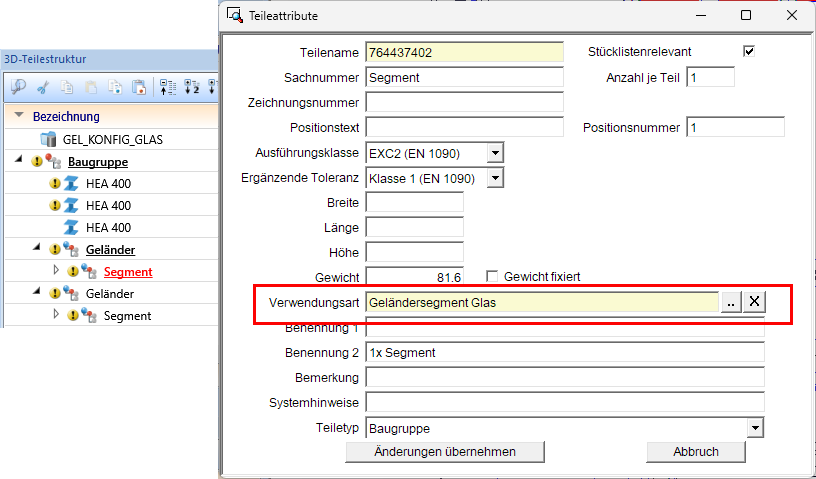Click the yellow warning icon beside Baugruppe

coord(36,162)
